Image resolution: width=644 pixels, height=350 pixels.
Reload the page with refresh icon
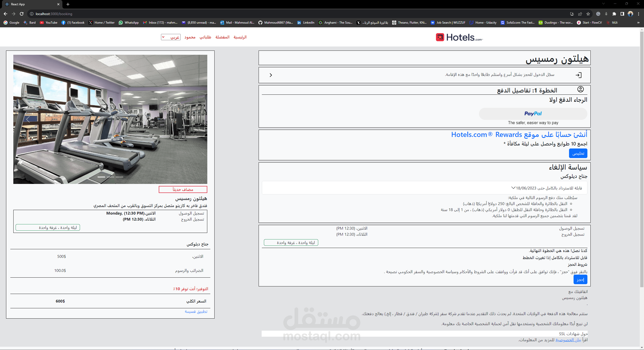(x=22, y=14)
